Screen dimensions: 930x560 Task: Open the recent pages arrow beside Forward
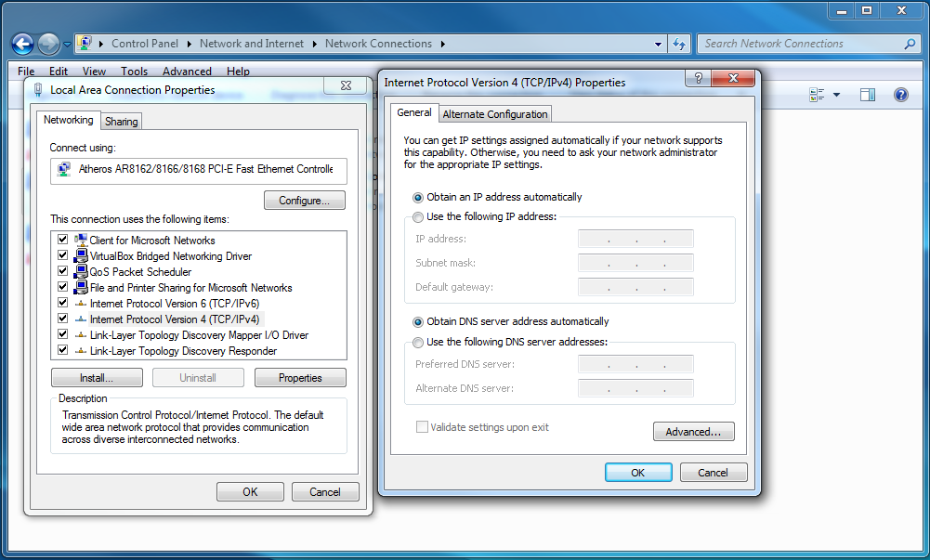(67, 44)
